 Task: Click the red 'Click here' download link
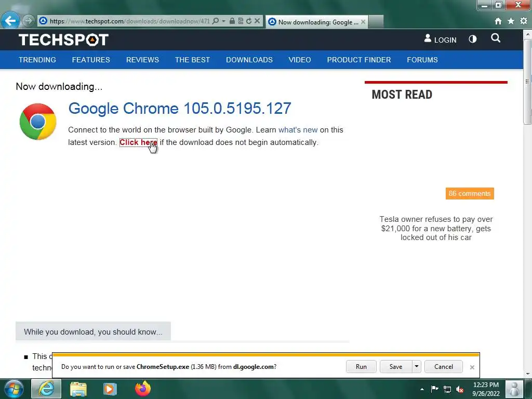[x=138, y=142]
